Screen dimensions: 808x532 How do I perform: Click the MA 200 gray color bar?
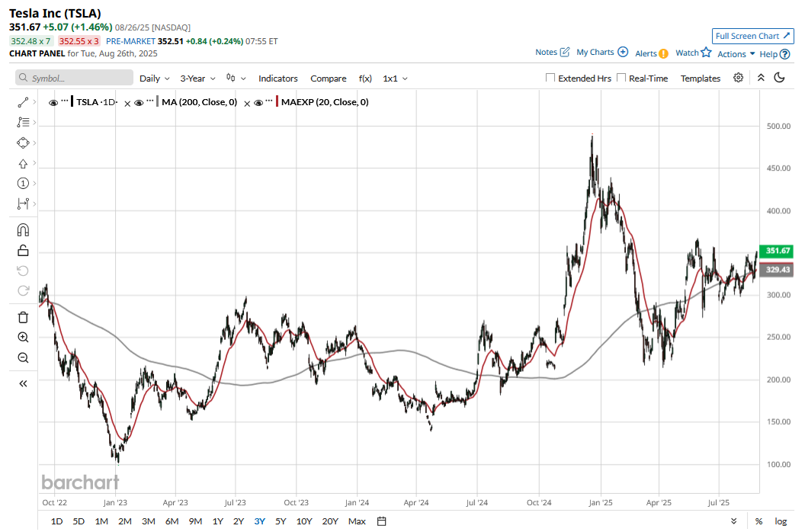tap(158, 102)
